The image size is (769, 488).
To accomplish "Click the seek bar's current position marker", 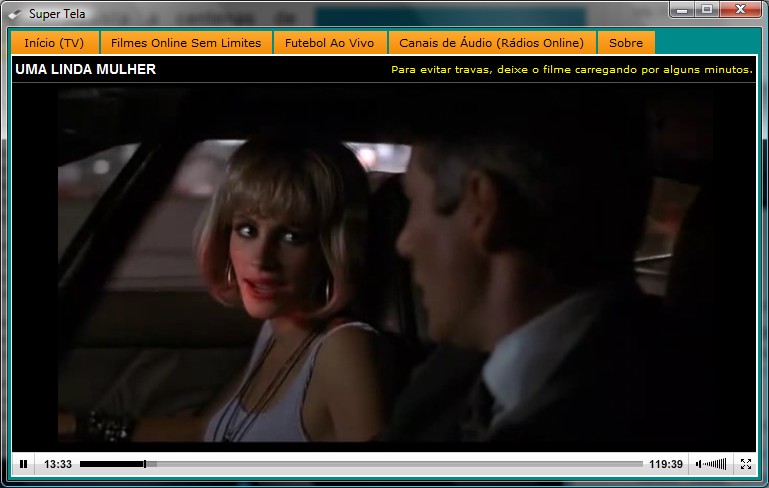I will (x=145, y=464).
